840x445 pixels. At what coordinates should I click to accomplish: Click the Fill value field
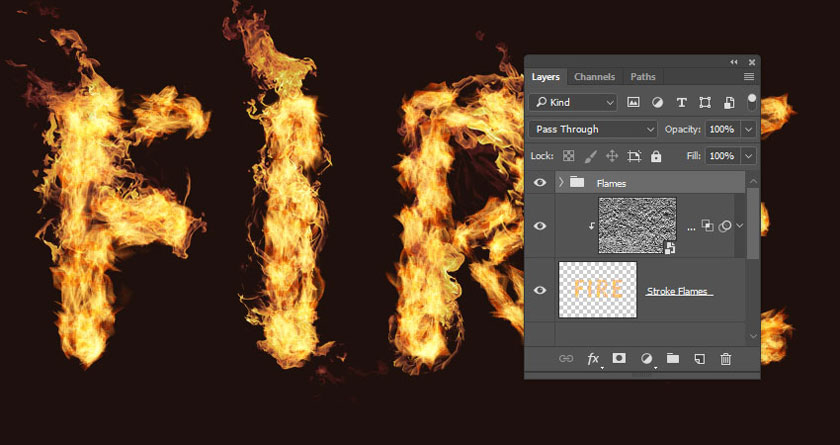tap(722, 156)
